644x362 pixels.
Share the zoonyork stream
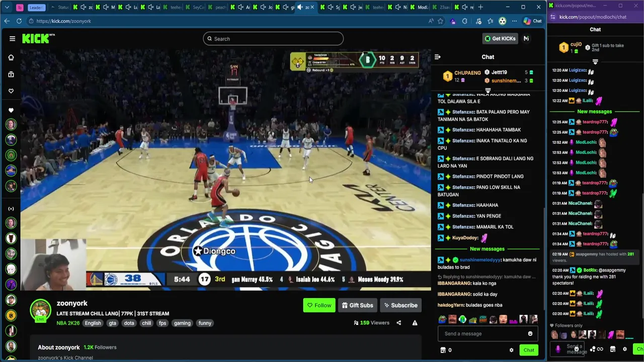398,323
